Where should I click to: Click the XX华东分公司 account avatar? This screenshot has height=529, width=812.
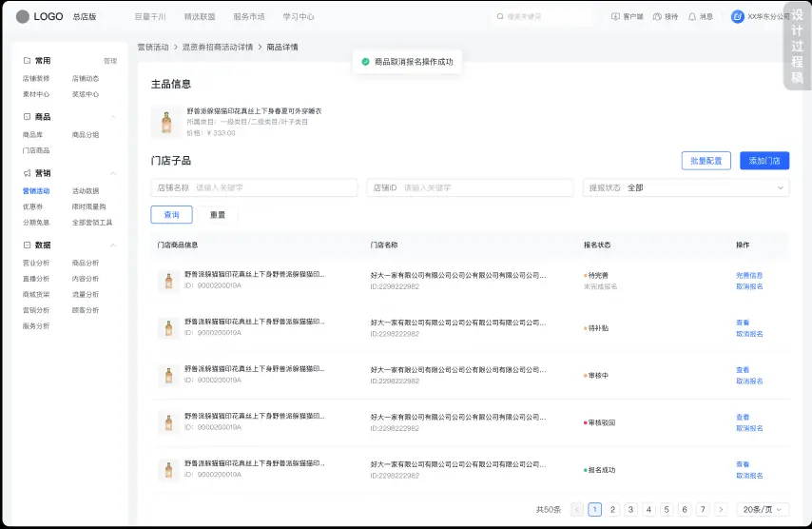[x=738, y=16]
